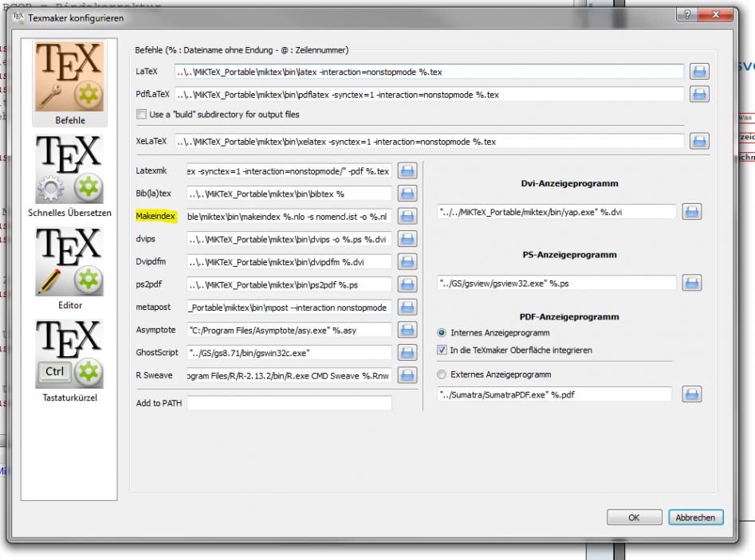Click the SumatraPDF.exe external viewer field
Image resolution: width=755 pixels, height=560 pixels.
pos(554,394)
